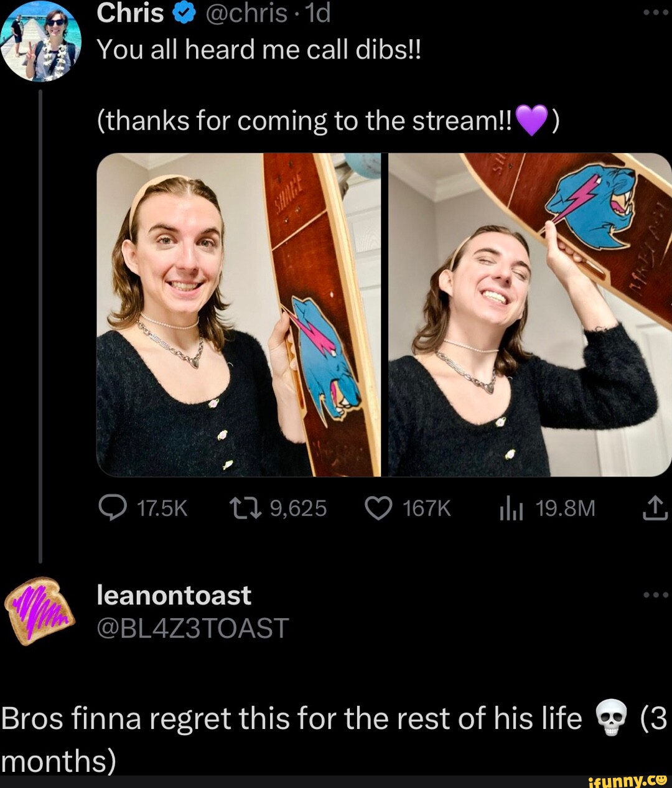Image resolution: width=672 pixels, height=788 pixels.
Task: Click the retweet arrows icon
Action: (246, 509)
